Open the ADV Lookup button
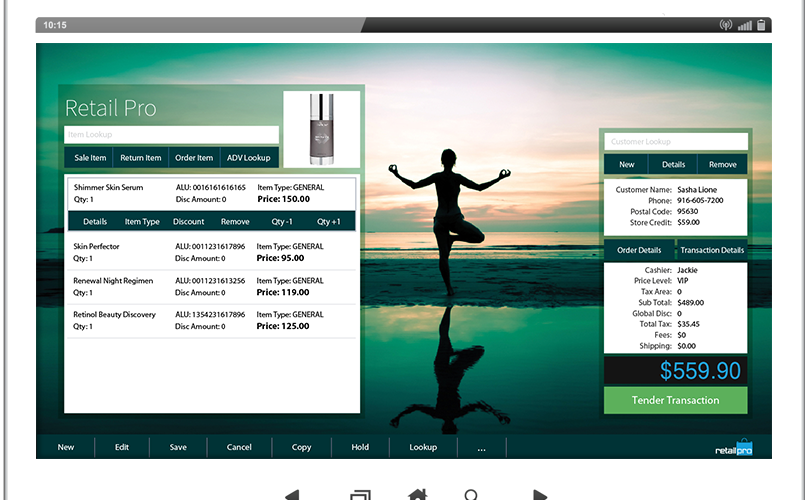 tap(249, 158)
